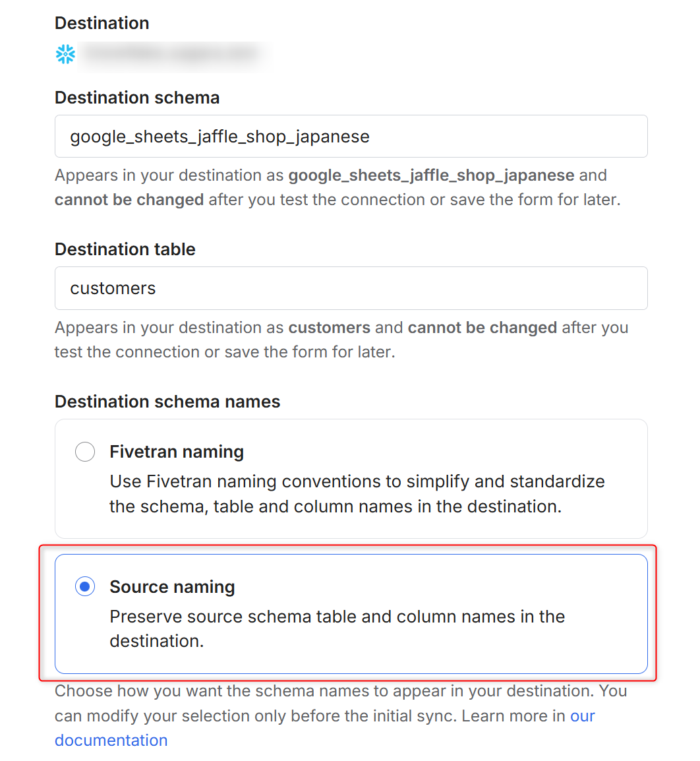The image size is (700, 761).
Task: Click bold "customers" in the helper text
Action: (329, 328)
